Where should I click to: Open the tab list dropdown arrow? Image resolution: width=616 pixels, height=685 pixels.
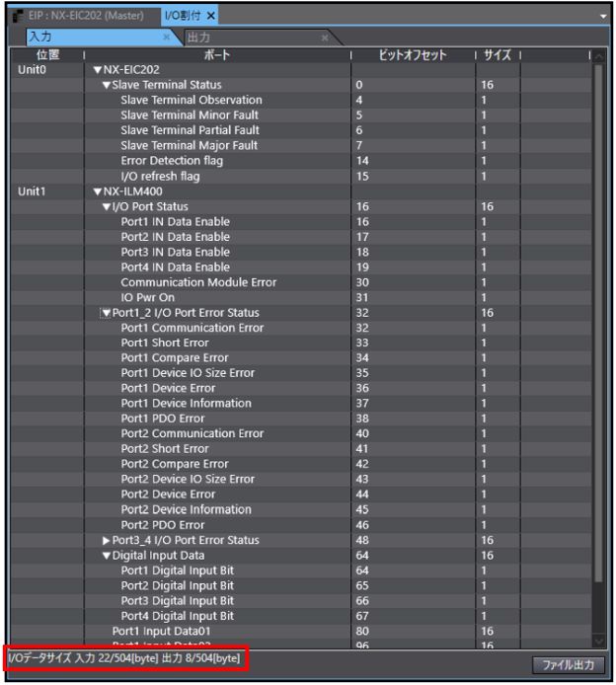pyautogui.click(x=603, y=16)
